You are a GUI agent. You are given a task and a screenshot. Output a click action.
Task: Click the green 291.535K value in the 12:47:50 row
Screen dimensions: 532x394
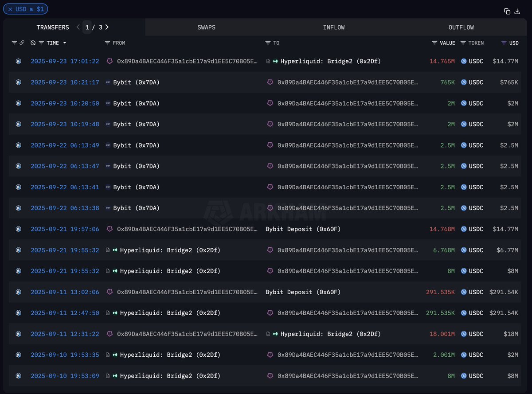point(440,313)
